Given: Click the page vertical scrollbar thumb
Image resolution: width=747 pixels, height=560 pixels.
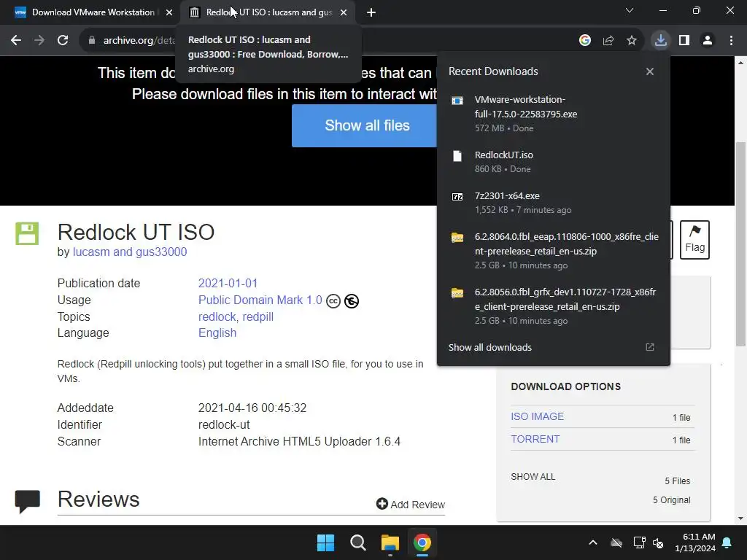Looking at the screenshot, I should tap(741, 244).
